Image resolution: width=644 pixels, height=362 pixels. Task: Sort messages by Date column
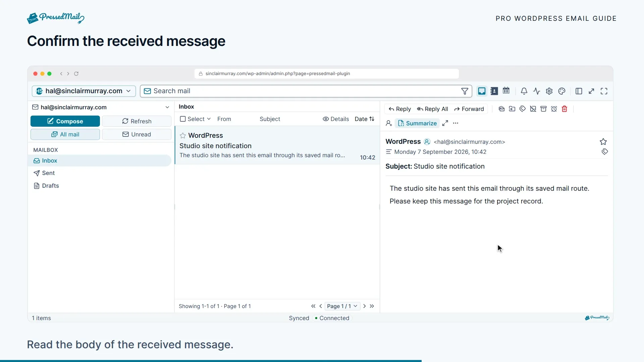tap(364, 119)
